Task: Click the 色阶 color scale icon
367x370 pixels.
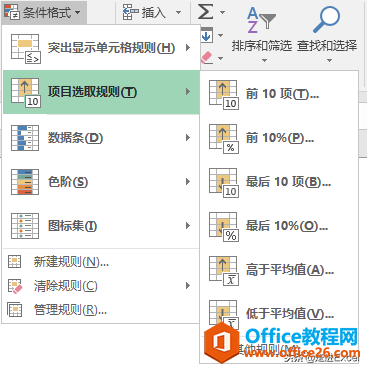Action: (x=25, y=182)
